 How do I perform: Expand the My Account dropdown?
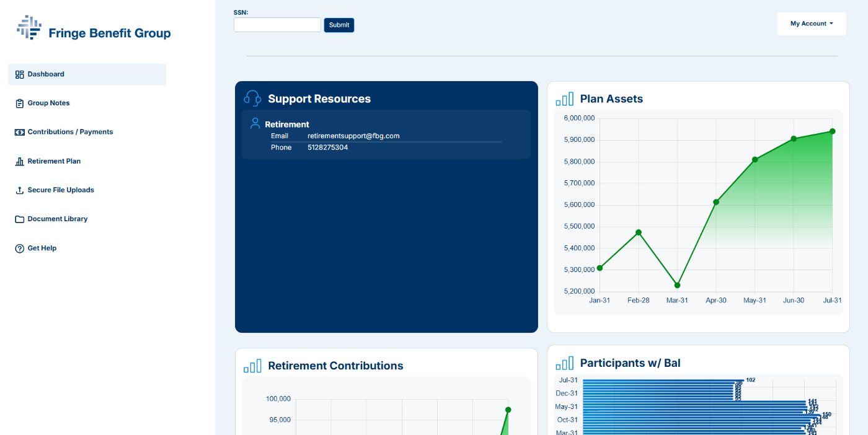click(812, 24)
